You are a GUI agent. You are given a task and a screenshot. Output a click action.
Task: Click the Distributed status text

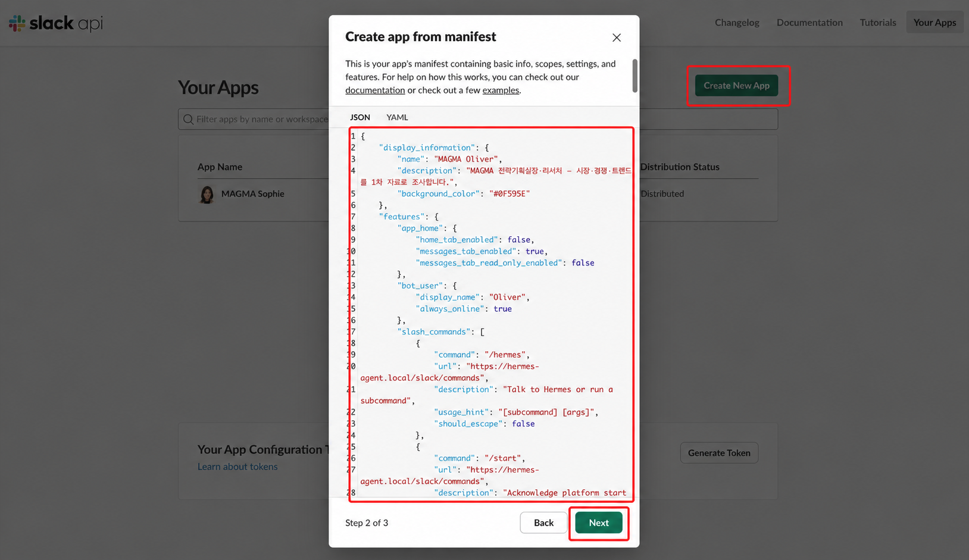(x=662, y=194)
